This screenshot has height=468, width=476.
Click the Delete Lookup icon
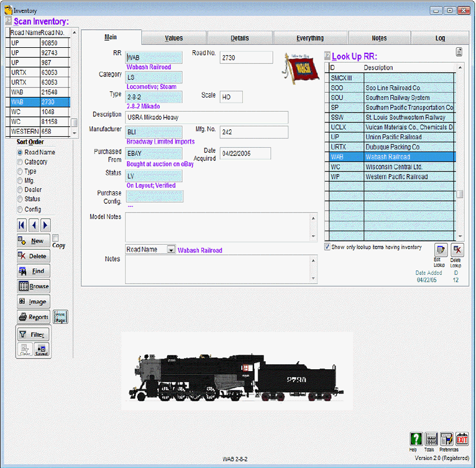(457, 250)
